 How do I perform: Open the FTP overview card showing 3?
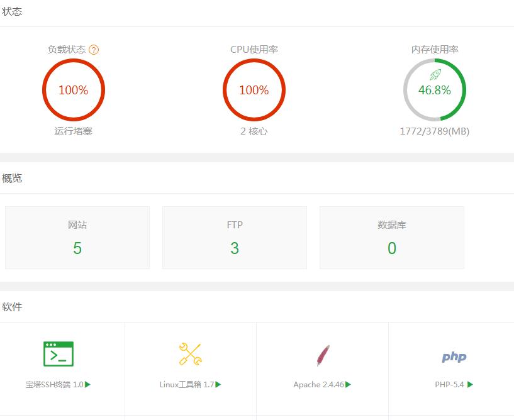pos(235,238)
